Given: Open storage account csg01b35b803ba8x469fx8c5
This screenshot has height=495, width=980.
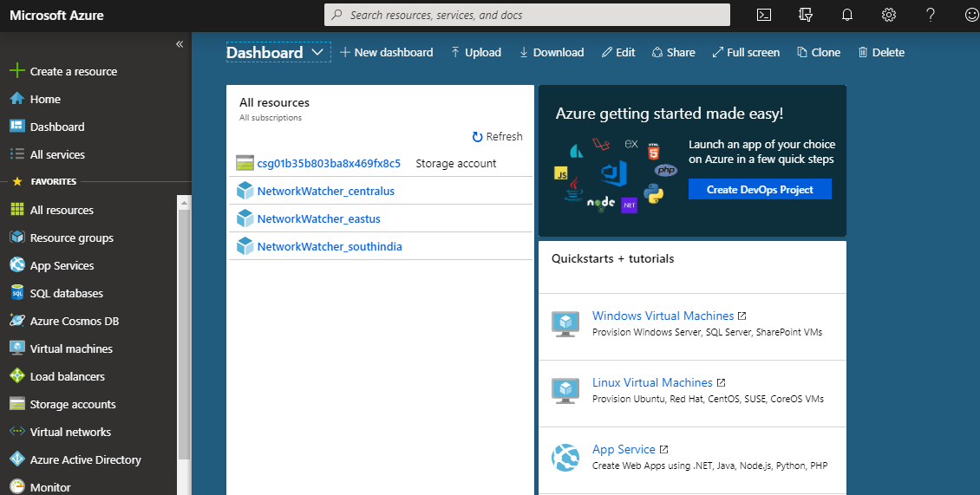Looking at the screenshot, I should point(329,163).
